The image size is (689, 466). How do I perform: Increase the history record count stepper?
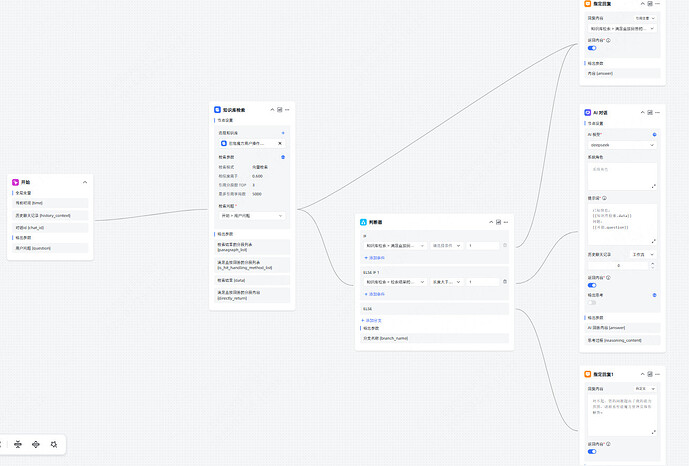[653, 264]
